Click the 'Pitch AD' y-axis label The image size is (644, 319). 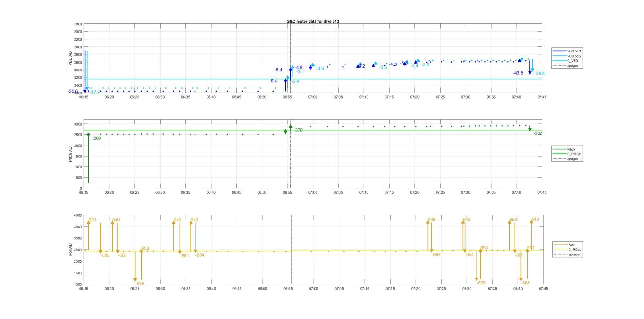click(71, 154)
